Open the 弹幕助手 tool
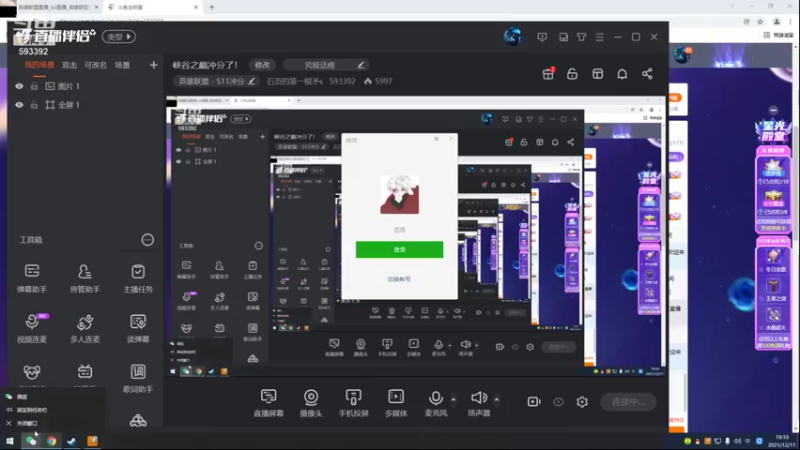The width and height of the screenshot is (800, 450). click(32, 278)
